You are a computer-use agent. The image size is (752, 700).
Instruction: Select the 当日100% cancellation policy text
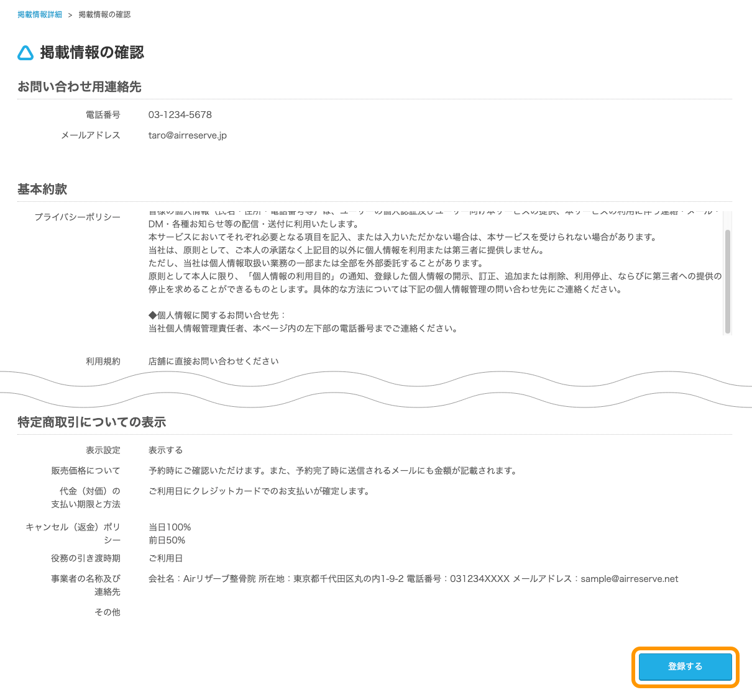(x=168, y=526)
